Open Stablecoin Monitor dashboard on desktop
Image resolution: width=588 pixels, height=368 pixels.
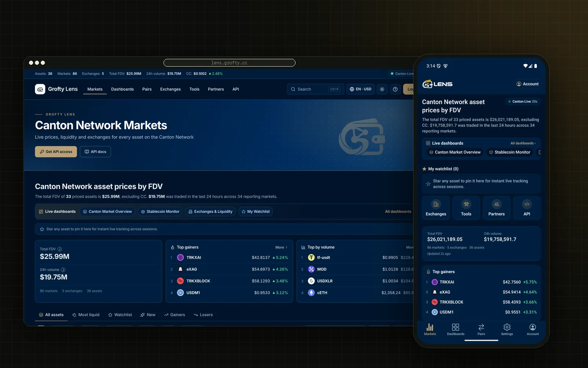pos(160,212)
